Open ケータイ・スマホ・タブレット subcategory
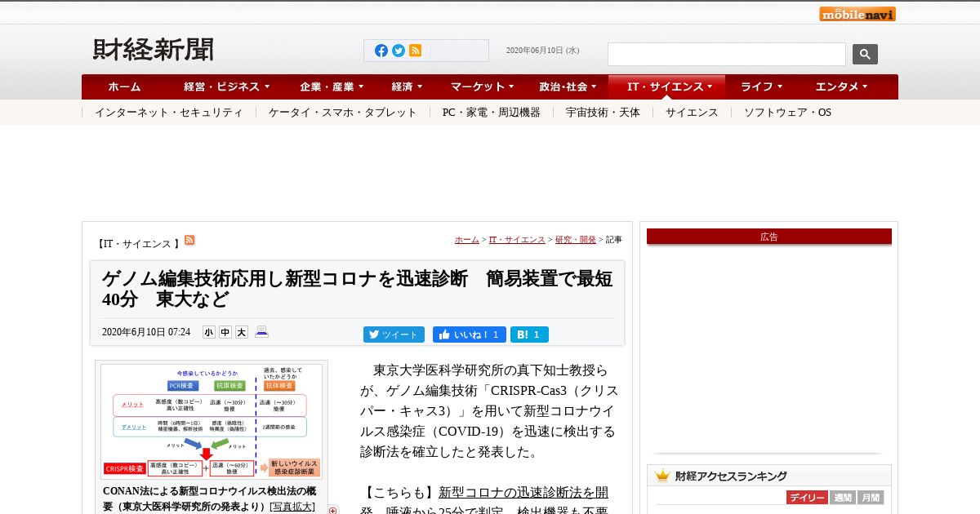The width and height of the screenshot is (980, 514). [x=343, y=113]
